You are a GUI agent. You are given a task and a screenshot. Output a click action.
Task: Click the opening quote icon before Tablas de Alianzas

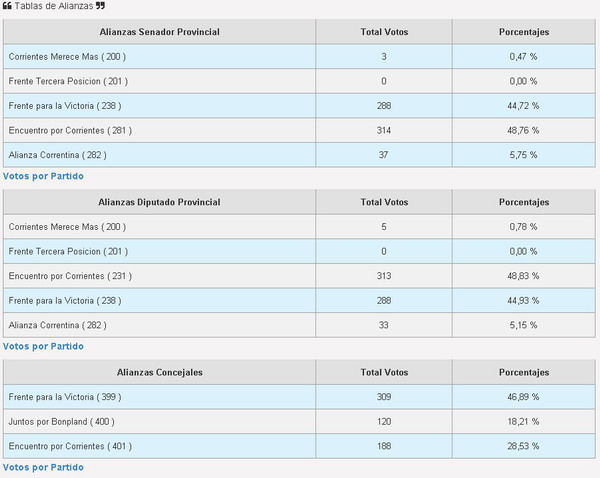pyautogui.click(x=7, y=6)
